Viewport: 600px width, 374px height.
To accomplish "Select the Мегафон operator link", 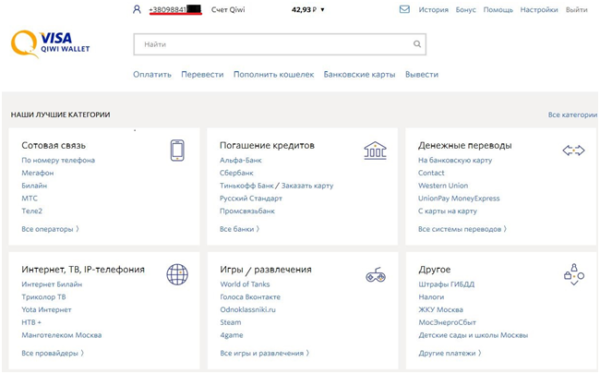I will pos(38,173).
